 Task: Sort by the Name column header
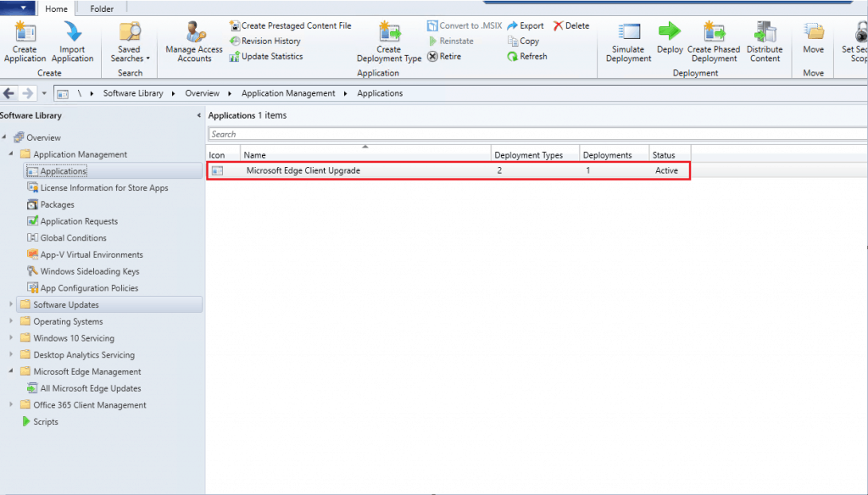click(x=365, y=155)
